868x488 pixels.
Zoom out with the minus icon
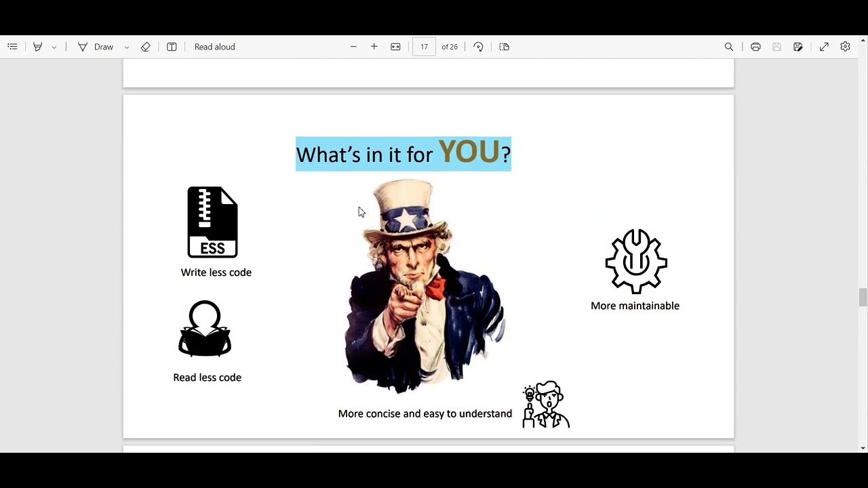click(353, 47)
